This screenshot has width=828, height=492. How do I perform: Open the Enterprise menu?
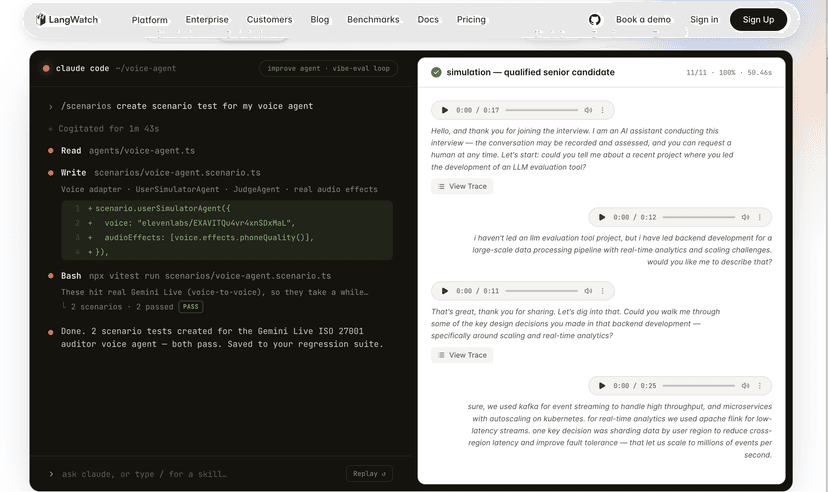coord(207,20)
